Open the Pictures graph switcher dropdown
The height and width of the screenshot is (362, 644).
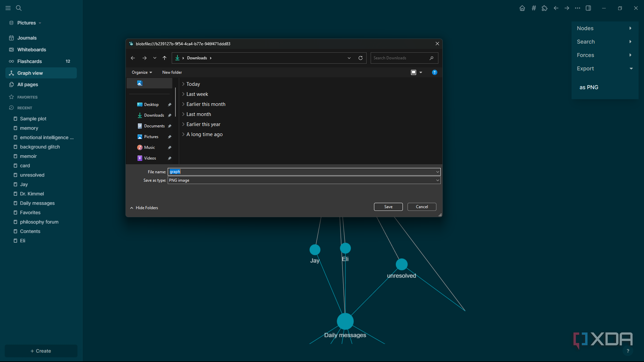click(x=26, y=23)
